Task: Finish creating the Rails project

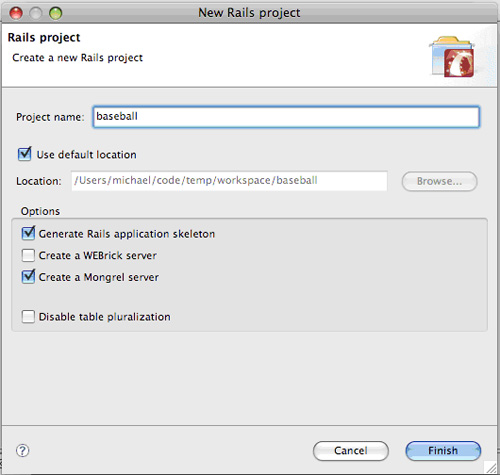Action: coord(443,451)
